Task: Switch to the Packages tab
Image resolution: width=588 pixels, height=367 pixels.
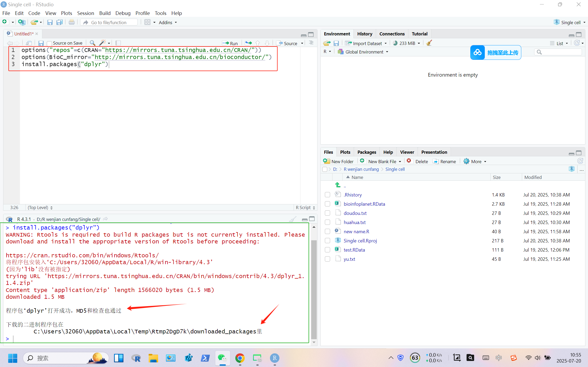Action: click(x=366, y=152)
